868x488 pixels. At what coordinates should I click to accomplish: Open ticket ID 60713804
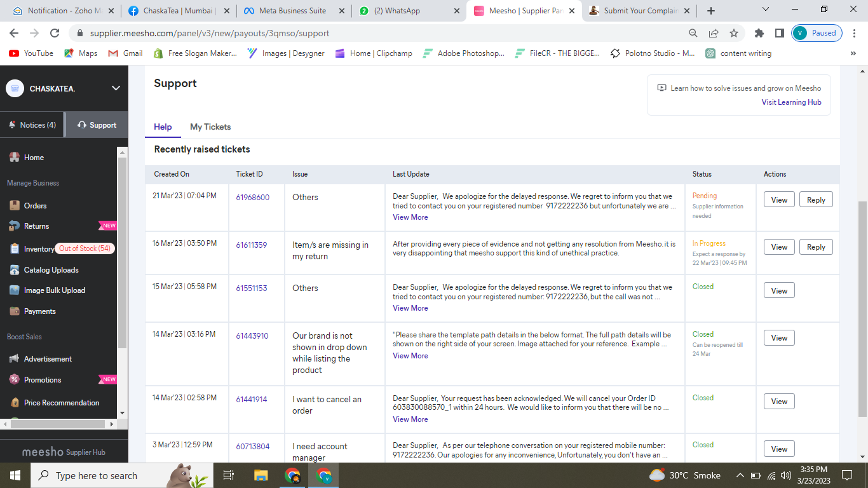[x=253, y=447]
